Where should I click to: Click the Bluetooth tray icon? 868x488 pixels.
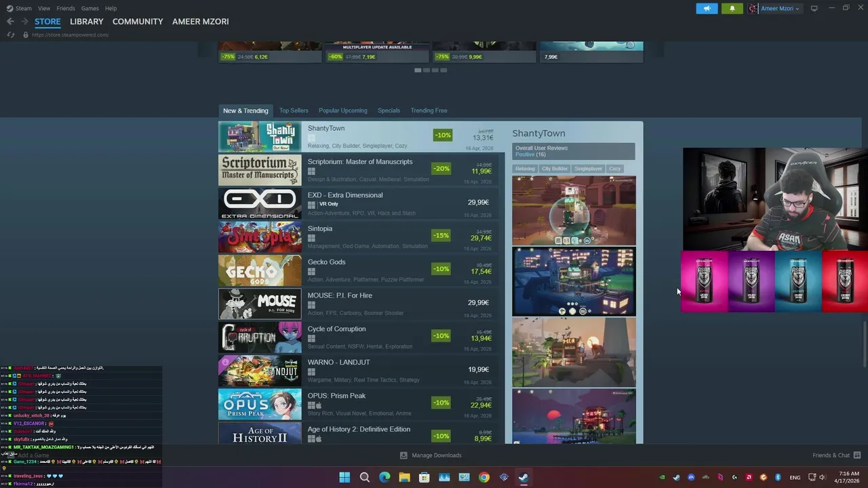pyautogui.click(x=778, y=477)
